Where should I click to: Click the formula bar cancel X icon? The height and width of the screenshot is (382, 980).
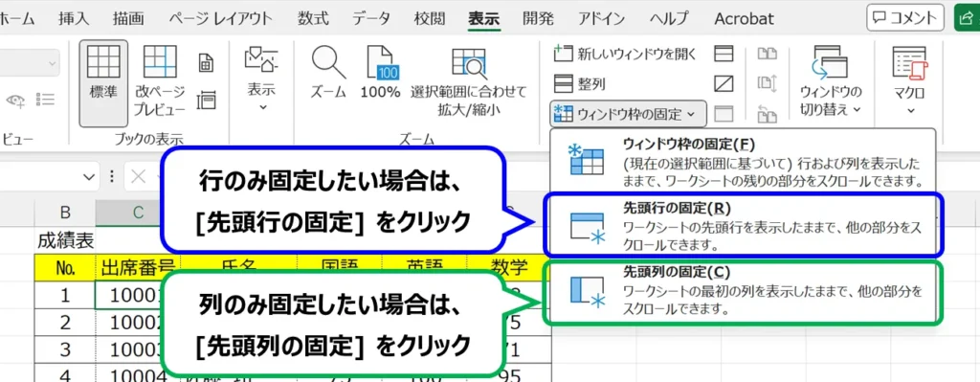pos(138,177)
